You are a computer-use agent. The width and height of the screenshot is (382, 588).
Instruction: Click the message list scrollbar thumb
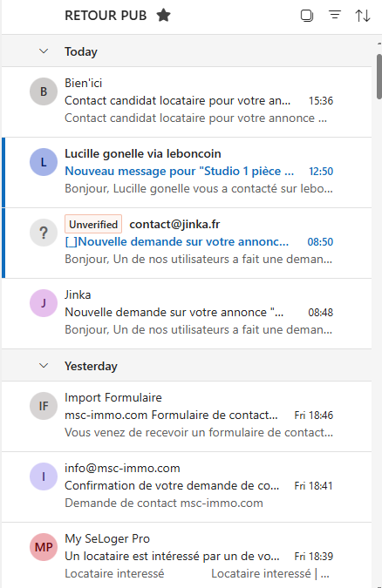(x=379, y=77)
